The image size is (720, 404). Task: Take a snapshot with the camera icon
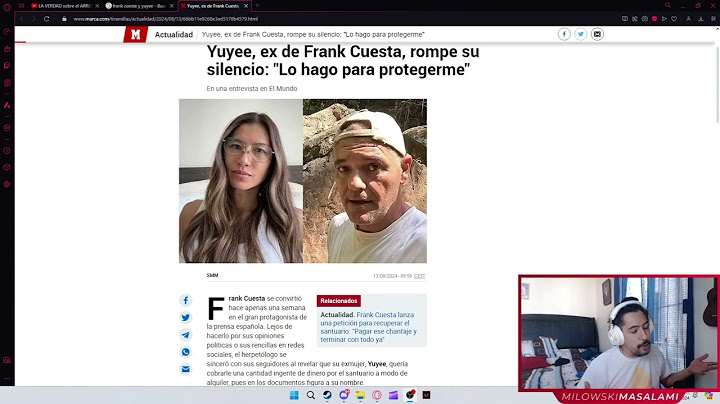pyautogui.click(x=645, y=19)
